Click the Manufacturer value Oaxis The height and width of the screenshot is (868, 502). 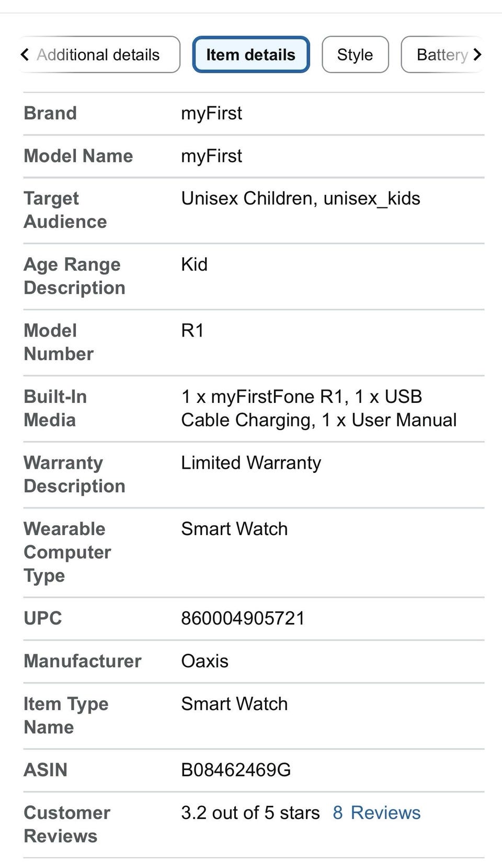204,661
